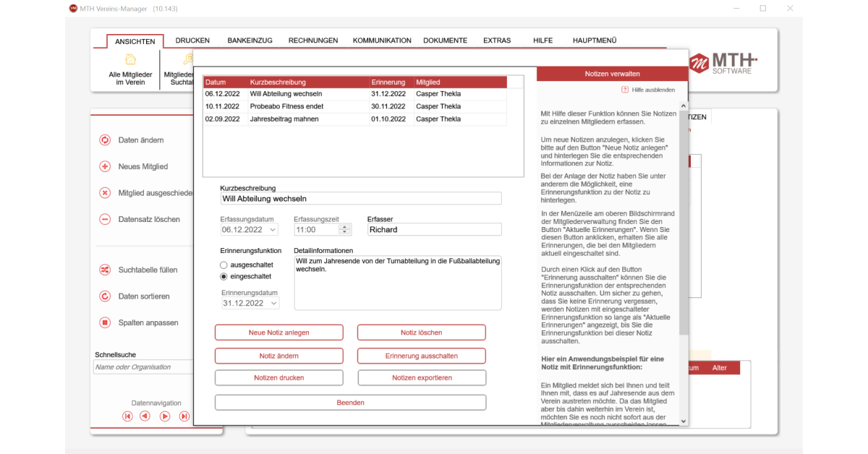Viewport: 868px width, 454px height.
Task: Click the Notiz ändern button
Action: 279,356
